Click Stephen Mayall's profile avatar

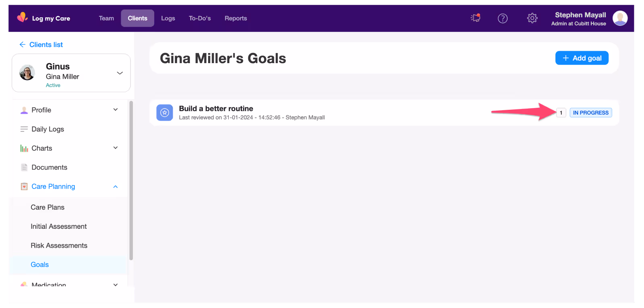620,18
